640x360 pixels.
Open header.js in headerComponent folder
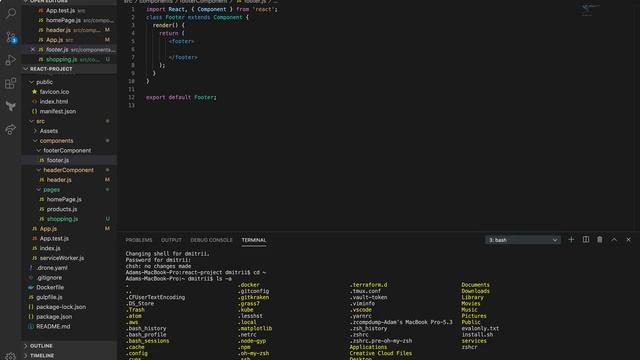click(x=69, y=180)
